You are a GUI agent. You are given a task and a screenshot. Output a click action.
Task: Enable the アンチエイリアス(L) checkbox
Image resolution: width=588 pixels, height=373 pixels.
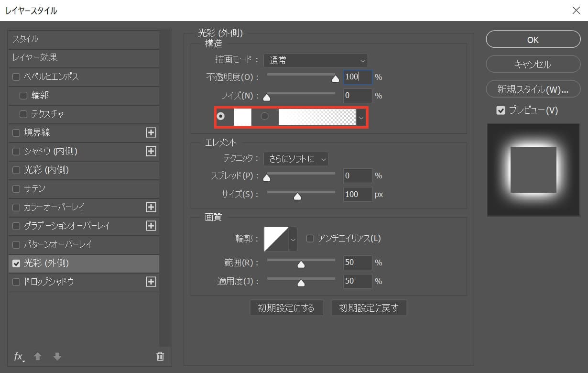click(310, 238)
